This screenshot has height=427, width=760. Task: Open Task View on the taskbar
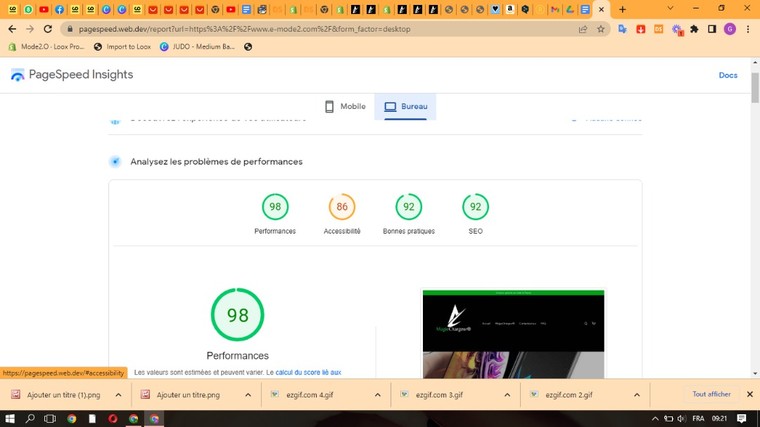click(x=50, y=419)
